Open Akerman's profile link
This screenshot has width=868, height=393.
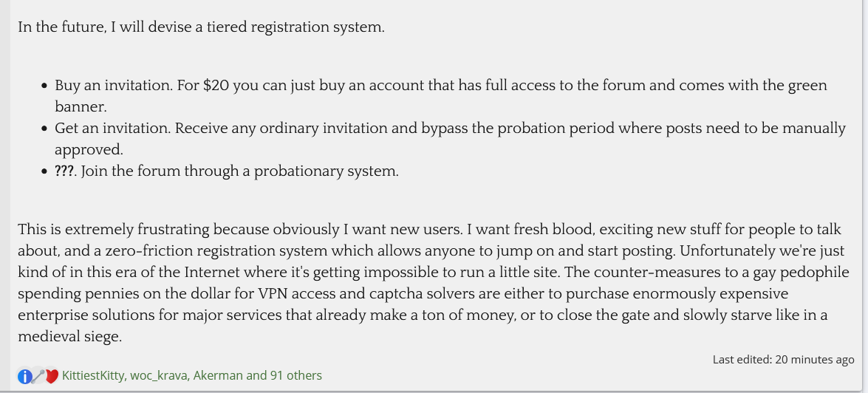click(x=218, y=375)
